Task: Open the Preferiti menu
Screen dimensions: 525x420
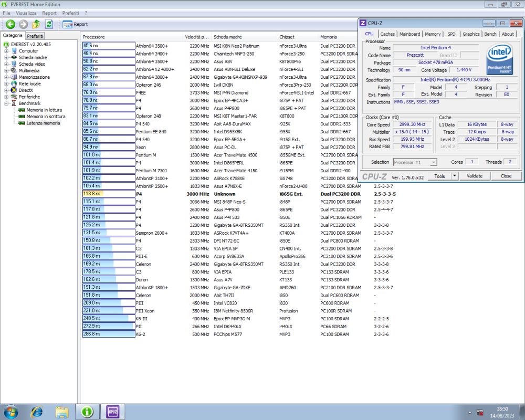Action: tap(70, 13)
